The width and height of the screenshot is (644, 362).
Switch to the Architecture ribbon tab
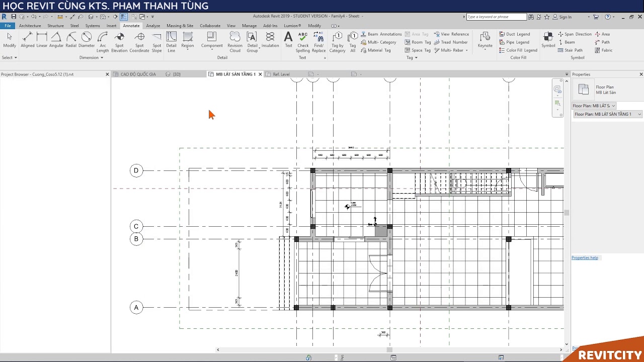coord(30,26)
